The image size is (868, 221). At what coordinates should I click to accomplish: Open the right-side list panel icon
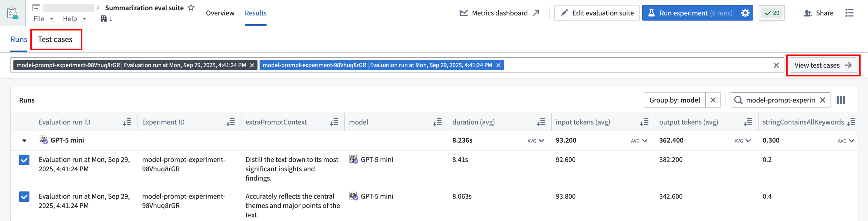[x=849, y=13]
